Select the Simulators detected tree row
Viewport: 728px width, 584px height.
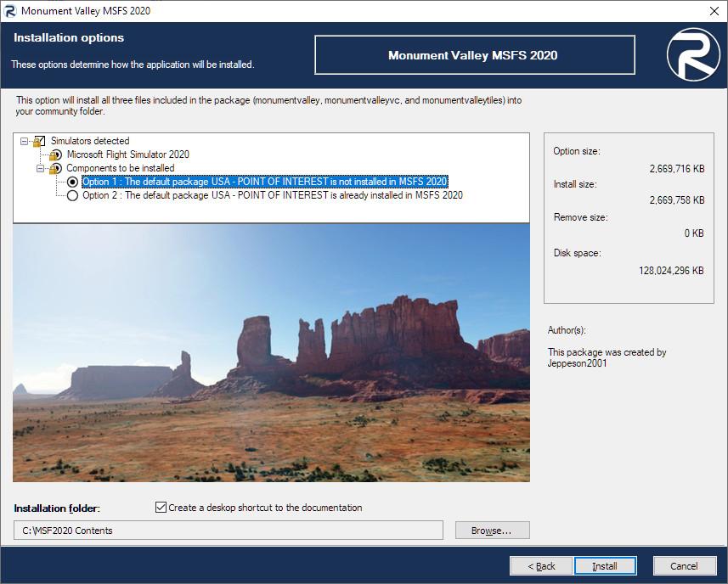90,141
